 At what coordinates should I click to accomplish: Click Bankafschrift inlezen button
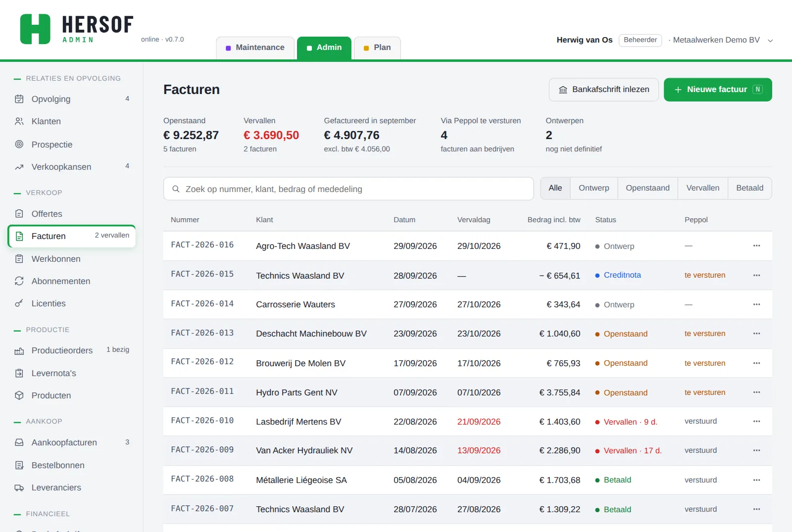click(604, 90)
